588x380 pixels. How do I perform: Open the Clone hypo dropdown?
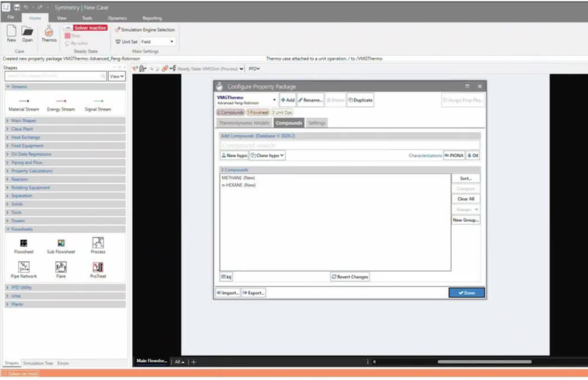click(267, 155)
